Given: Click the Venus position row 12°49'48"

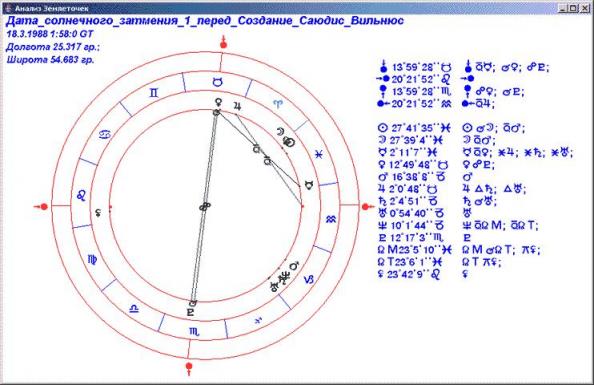Looking at the screenshot, I should [413, 165].
